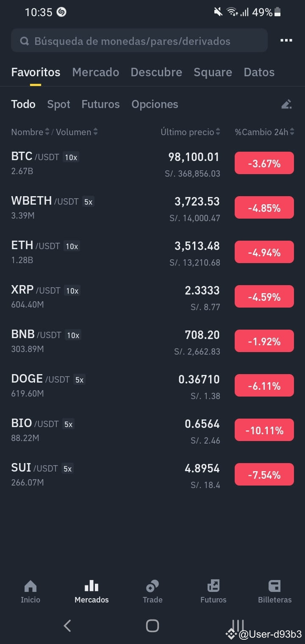Sort list by Nombre arrows
Screen dimensions: 305x644
pos(47,132)
